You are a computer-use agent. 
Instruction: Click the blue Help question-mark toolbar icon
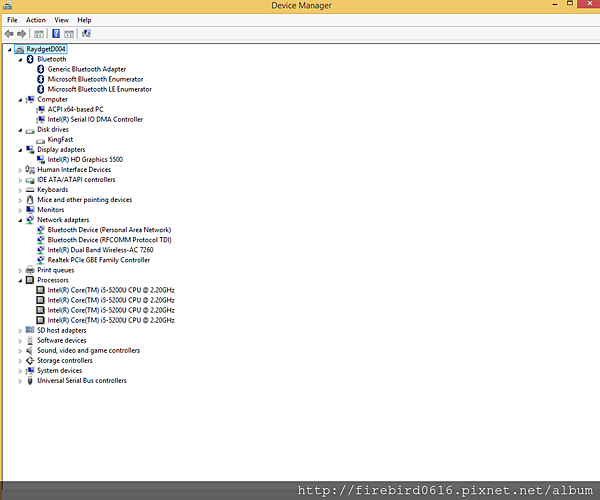(x=56, y=34)
